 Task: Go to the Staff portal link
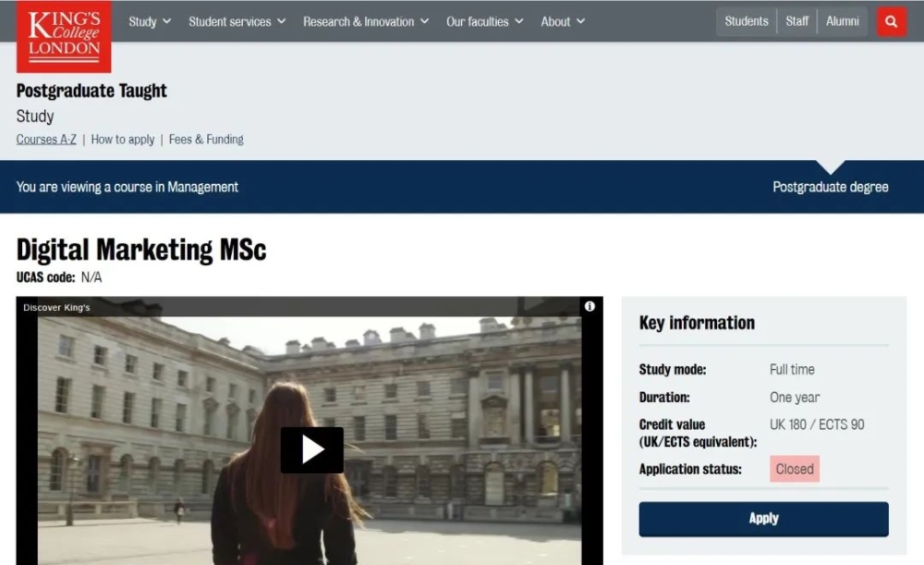(x=796, y=21)
